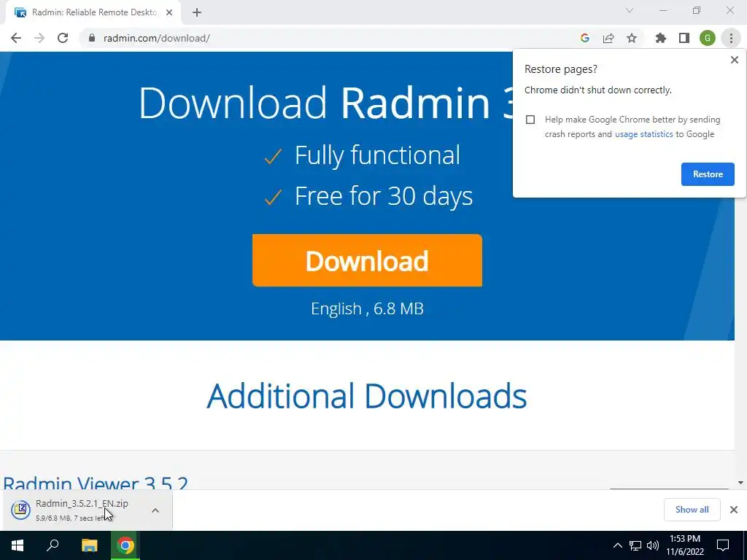Open the usage statistics link
The width and height of the screenshot is (747, 560).
(643, 134)
